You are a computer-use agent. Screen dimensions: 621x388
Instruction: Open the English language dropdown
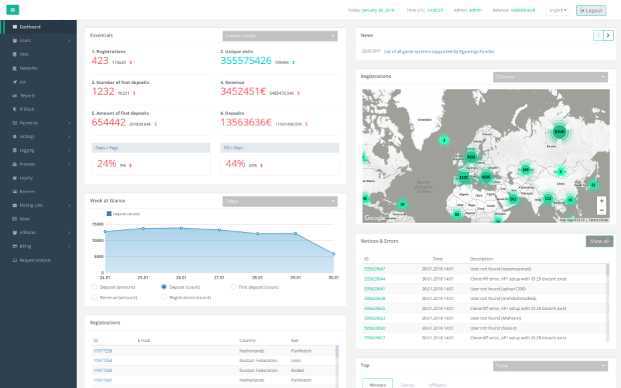(558, 10)
